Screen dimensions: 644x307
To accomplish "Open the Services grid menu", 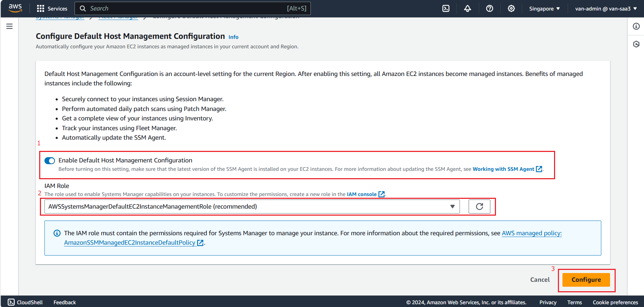I will point(52,8).
